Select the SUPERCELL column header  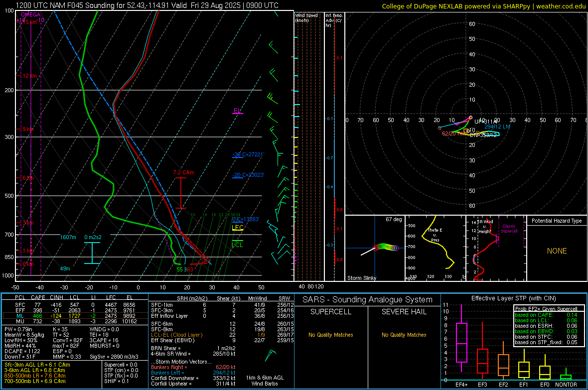click(331, 312)
